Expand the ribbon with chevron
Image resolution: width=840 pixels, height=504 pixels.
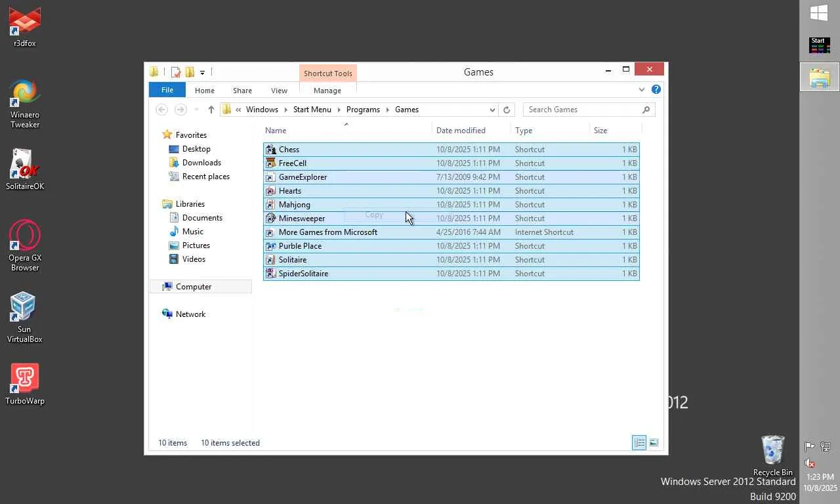[642, 89]
